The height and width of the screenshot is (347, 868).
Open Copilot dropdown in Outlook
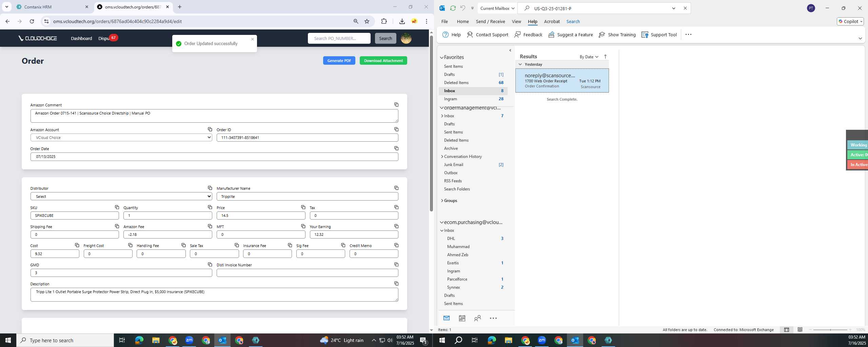point(850,21)
